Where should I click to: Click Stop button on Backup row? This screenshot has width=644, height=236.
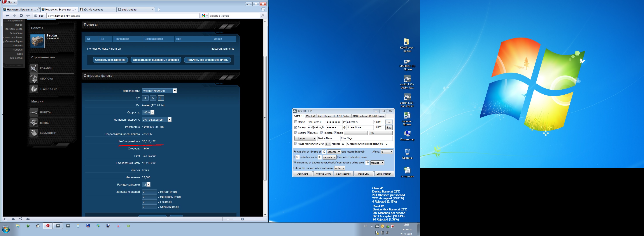click(389, 128)
